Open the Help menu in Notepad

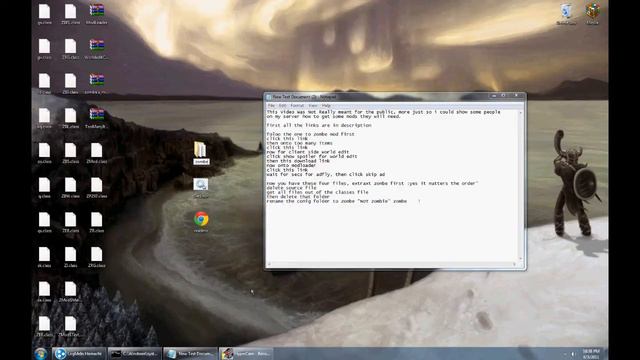pyautogui.click(x=326, y=106)
